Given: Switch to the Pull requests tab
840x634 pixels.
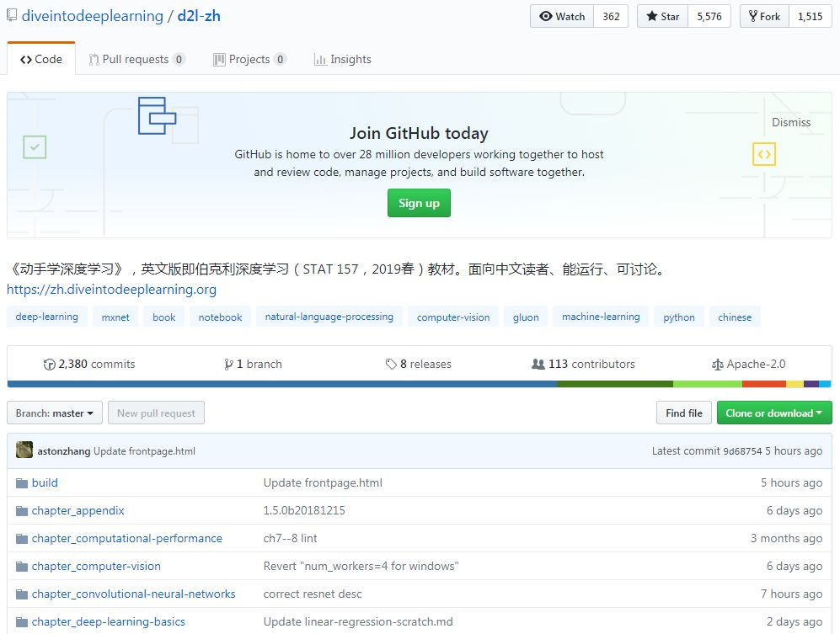Looking at the screenshot, I should (136, 59).
